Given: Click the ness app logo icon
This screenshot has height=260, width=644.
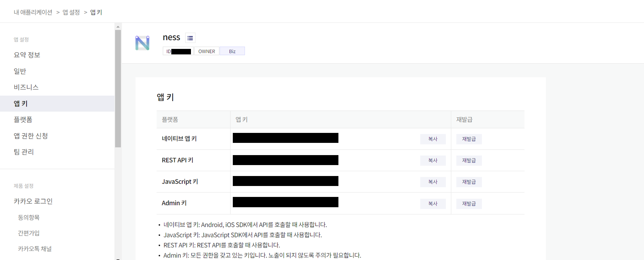Looking at the screenshot, I should point(142,43).
